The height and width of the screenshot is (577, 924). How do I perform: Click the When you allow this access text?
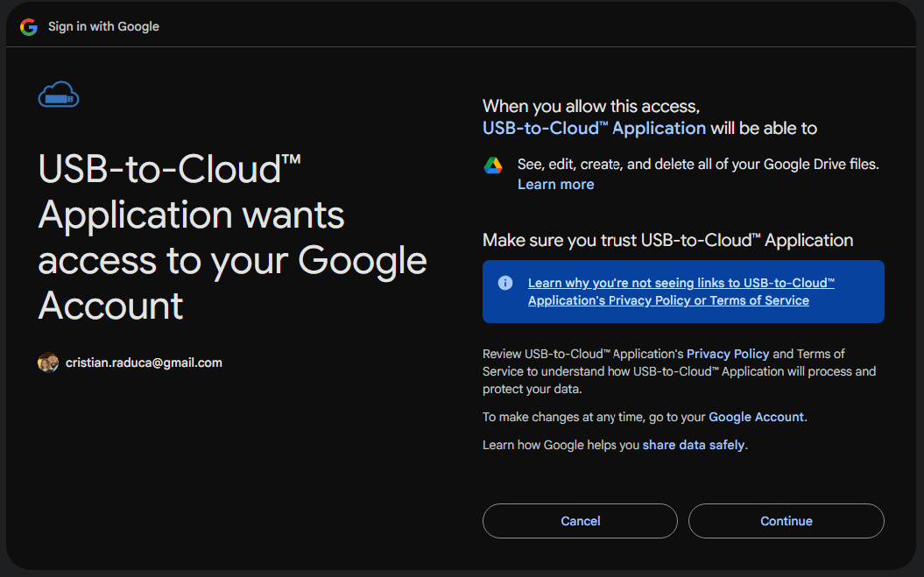coord(590,106)
